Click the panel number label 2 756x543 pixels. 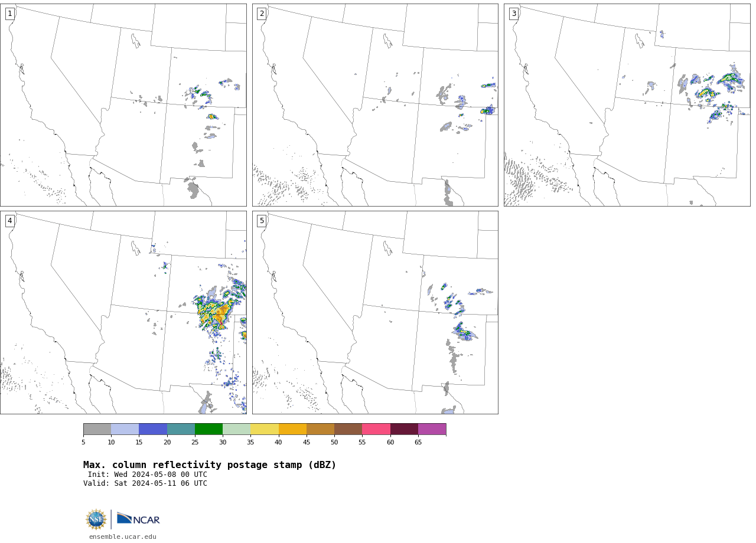click(x=262, y=14)
